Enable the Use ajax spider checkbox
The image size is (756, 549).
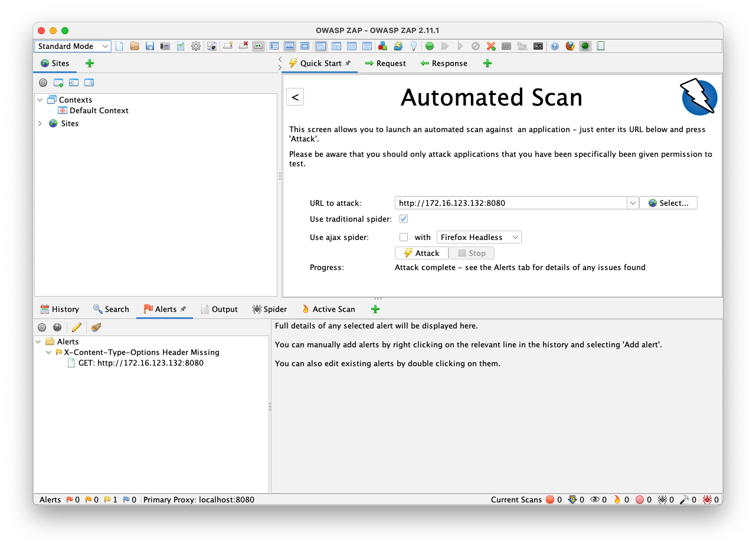404,237
